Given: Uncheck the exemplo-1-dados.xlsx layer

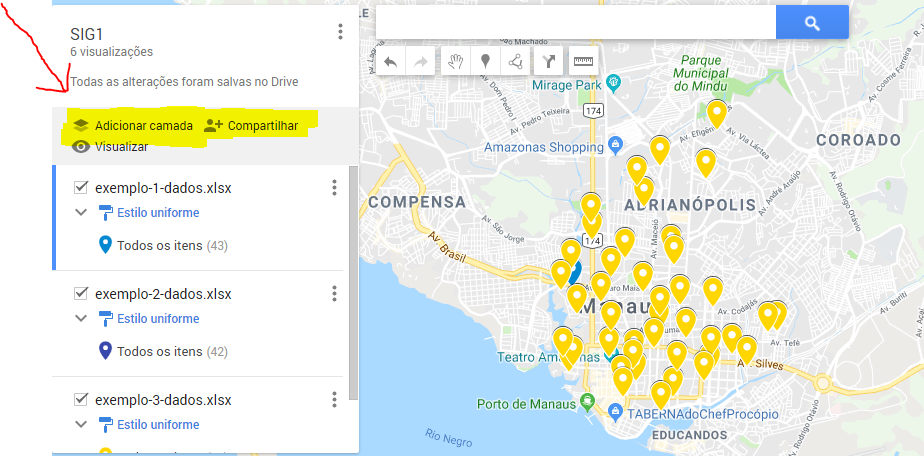Looking at the screenshot, I should coord(81,187).
